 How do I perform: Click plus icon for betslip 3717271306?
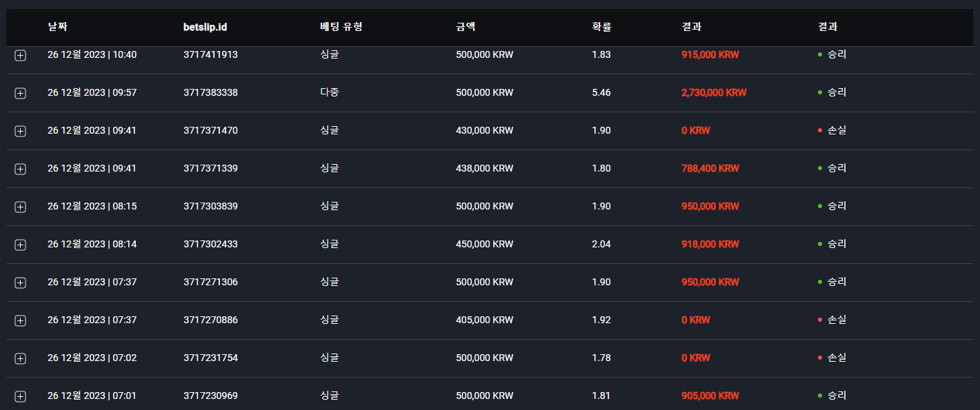tap(20, 283)
